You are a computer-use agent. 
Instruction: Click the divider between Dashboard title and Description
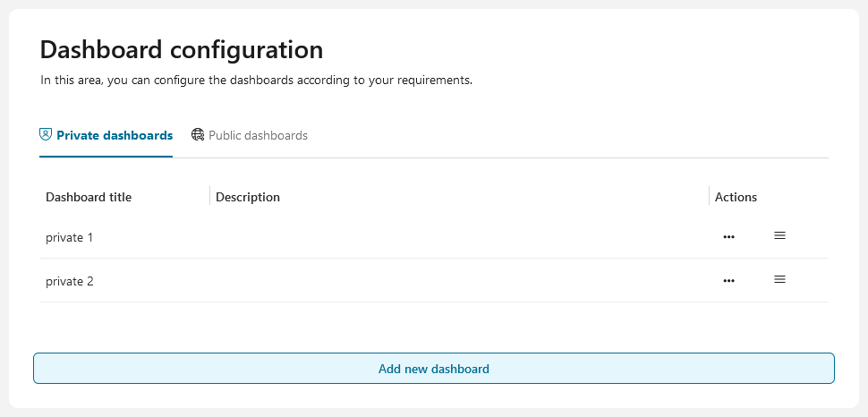pyautogui.click(x=209, y=196)
